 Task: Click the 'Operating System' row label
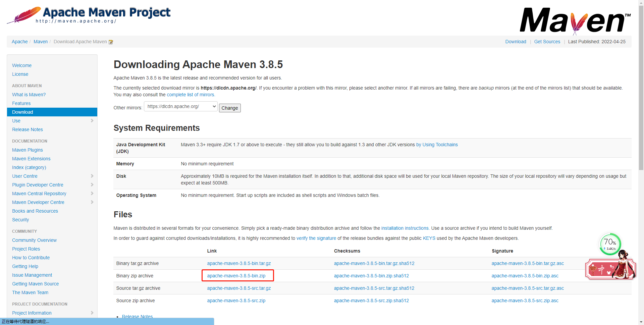[136, 195]
